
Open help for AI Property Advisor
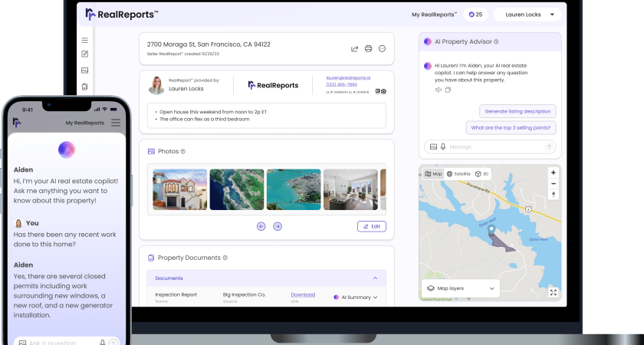(x=496, y=41)
